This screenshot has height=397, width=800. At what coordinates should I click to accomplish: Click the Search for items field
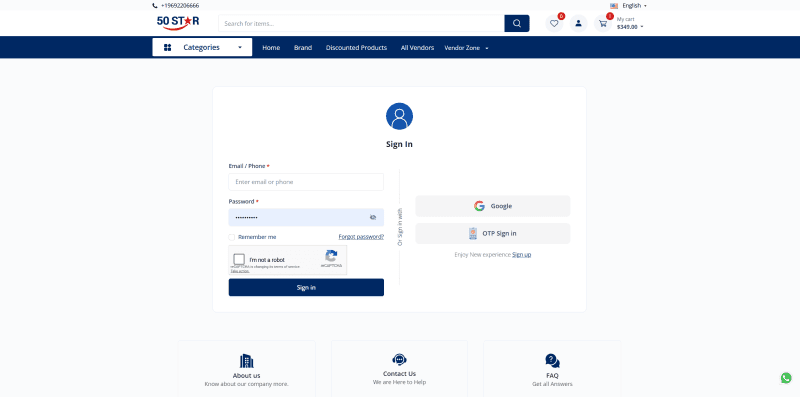[361, 23]
